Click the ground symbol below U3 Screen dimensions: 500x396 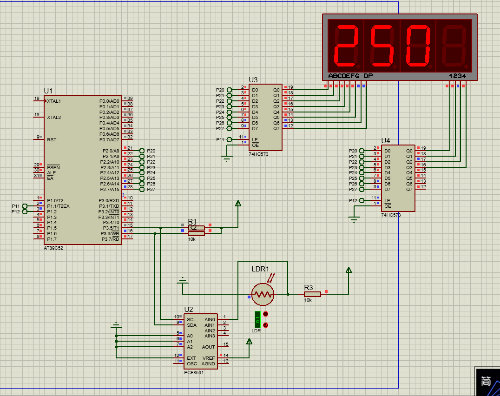(227, 158)
